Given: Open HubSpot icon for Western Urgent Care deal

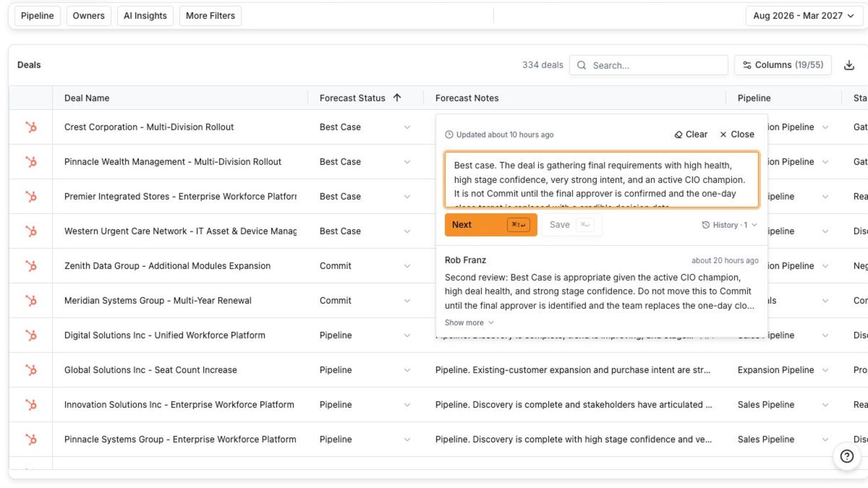Looking at the screenshot, I should click(x=31, y=231).
